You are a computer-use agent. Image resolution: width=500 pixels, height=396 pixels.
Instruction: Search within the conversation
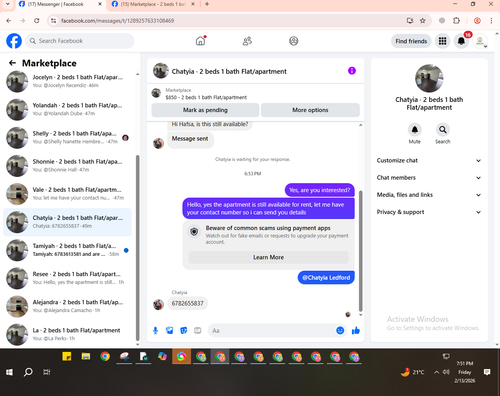(x=442, y=130)
